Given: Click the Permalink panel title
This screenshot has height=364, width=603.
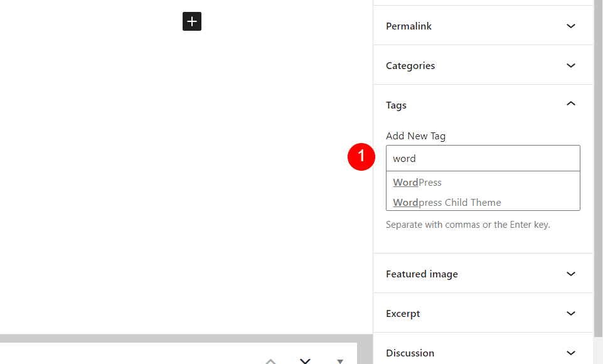Looking at the screenshot, I should point(408,26).
